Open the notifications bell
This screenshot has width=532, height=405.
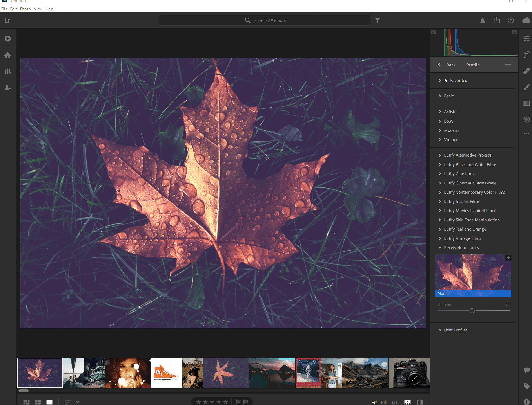click(x=483, y=20)
